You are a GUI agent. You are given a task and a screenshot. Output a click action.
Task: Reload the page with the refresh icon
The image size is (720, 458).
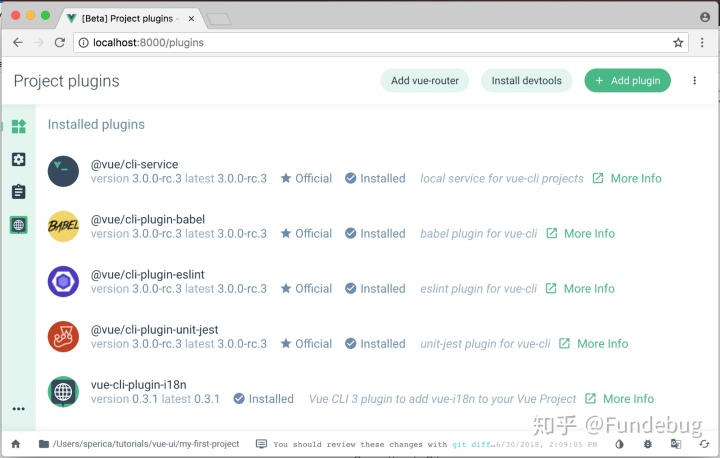60,42
